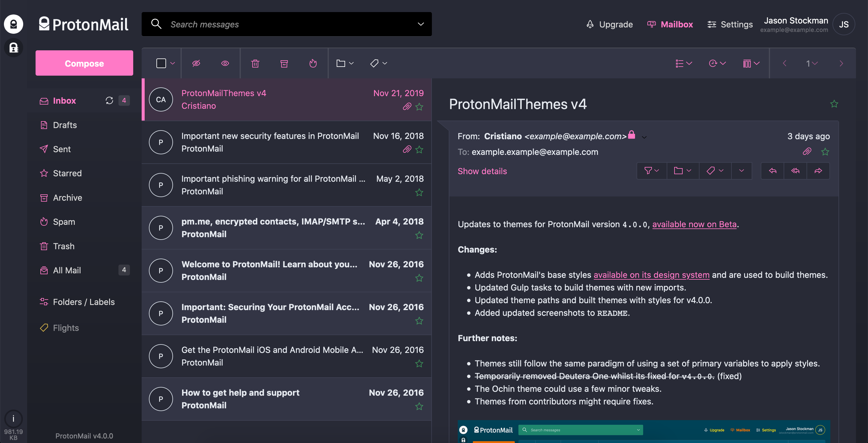Tick the select-all checkbox in the toolbar

coord(161,63)
